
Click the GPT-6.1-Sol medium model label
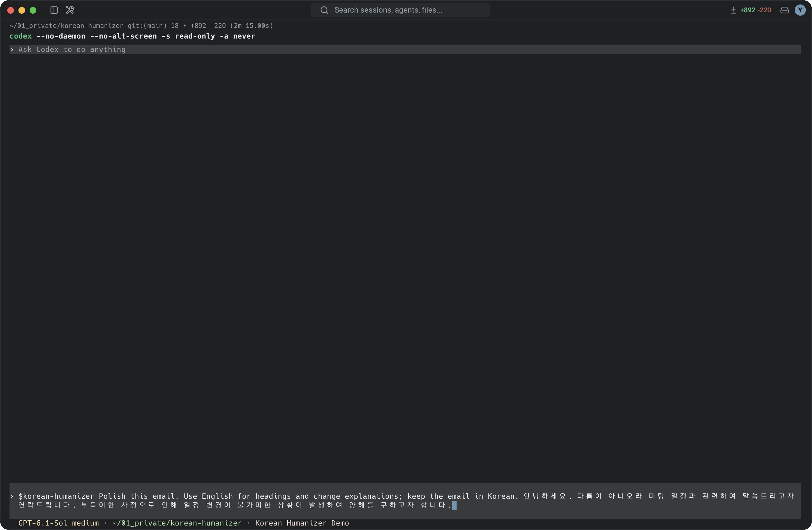coord(59,523)
